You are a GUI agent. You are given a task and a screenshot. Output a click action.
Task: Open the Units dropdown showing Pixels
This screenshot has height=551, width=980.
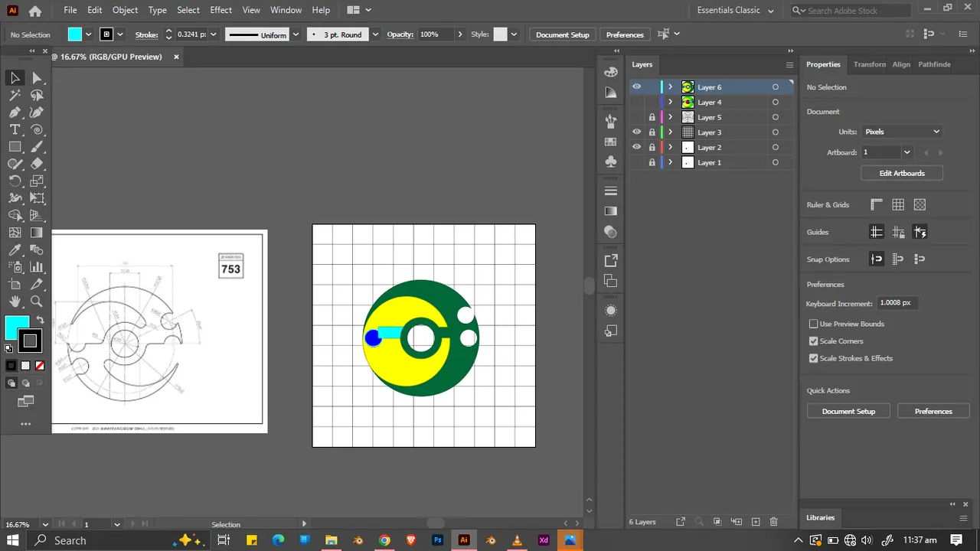pos(902,132)
